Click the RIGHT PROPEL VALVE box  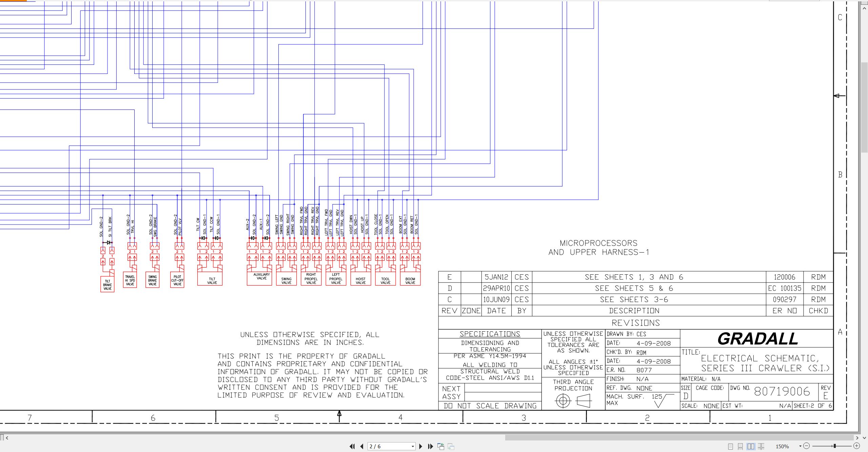click(x=311, y=279)
